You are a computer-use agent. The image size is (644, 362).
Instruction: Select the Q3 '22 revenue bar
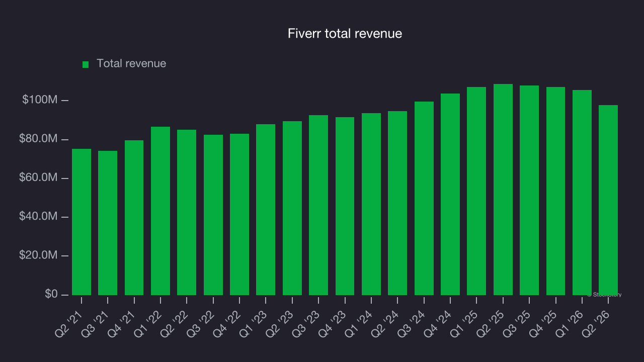(213, 215)
